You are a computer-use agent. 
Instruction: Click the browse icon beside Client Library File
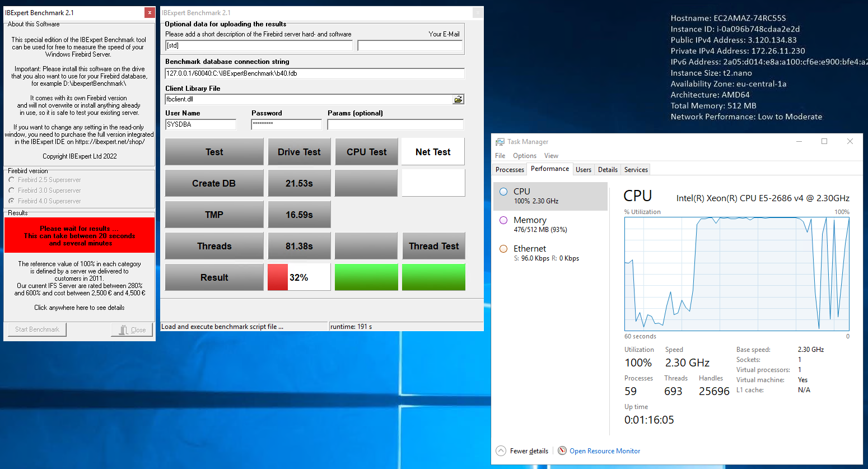[458, 99]
